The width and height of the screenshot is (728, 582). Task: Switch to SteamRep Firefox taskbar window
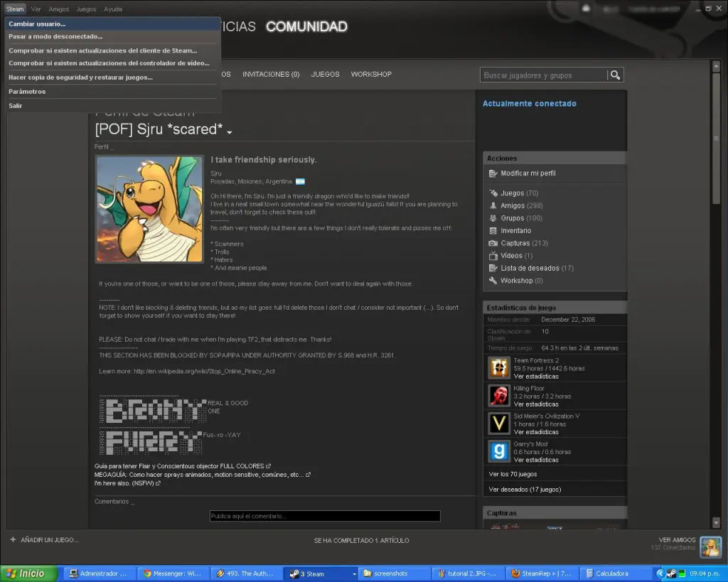pyautogui.click(x=541, y=573)
